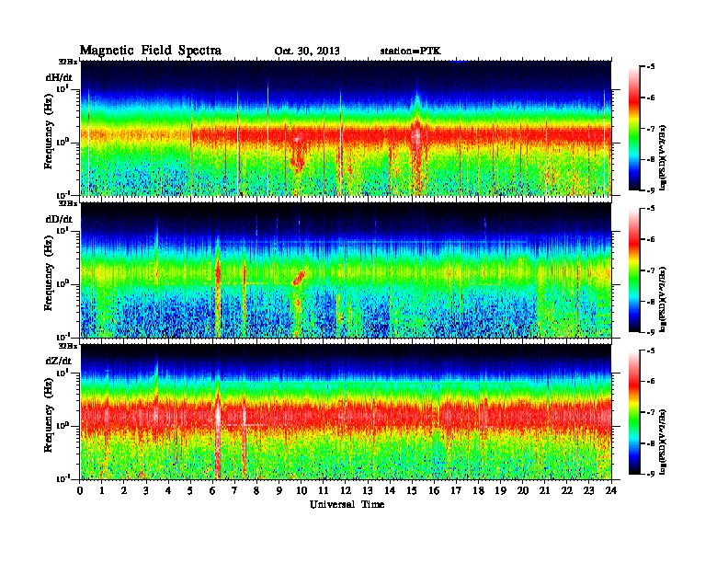
Task: Click hour tick label 0 on the time axis
Action: (x=80, y=490)
